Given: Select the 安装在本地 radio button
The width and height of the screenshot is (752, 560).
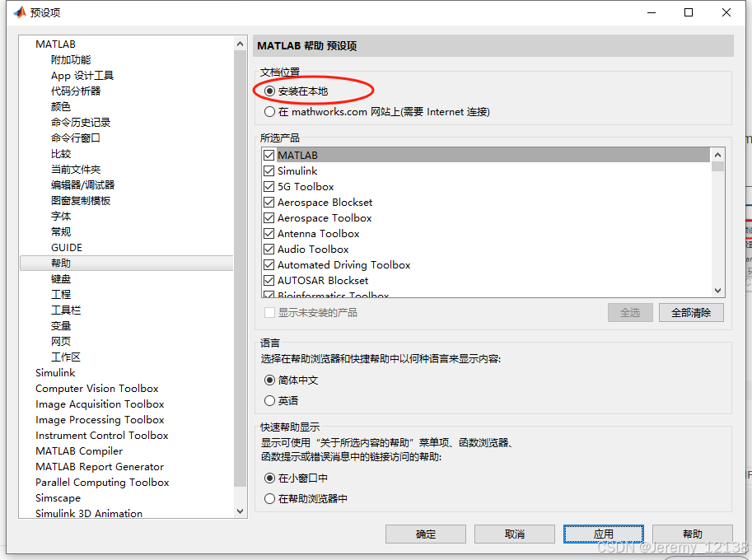Looking at the screenshot, I should (x=269, y=91).
